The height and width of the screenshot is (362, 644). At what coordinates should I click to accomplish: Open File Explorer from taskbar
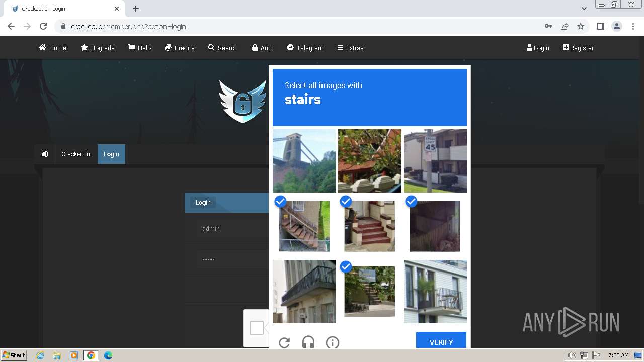pyautogui.click(x=57, y=355)
